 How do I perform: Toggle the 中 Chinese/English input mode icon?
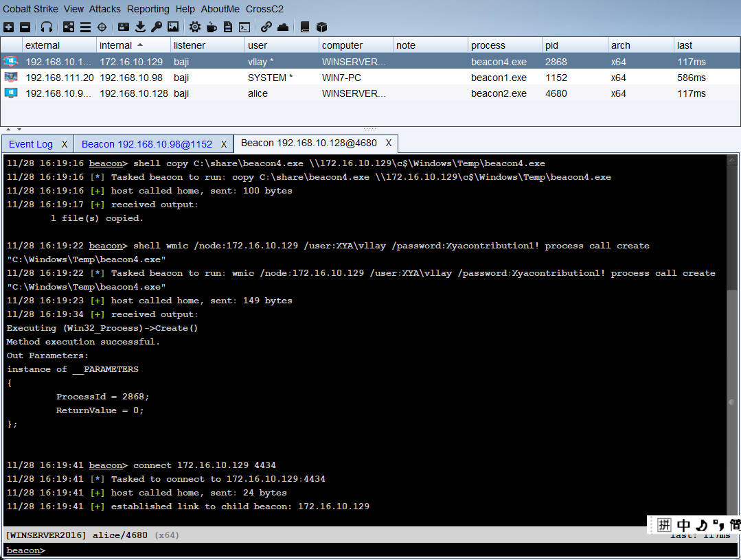click(683, 524)
